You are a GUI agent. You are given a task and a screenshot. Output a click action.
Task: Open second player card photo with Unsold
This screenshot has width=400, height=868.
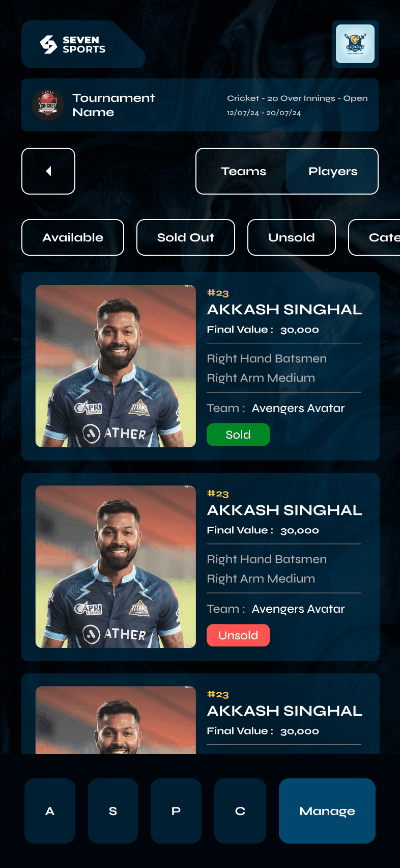116,567
